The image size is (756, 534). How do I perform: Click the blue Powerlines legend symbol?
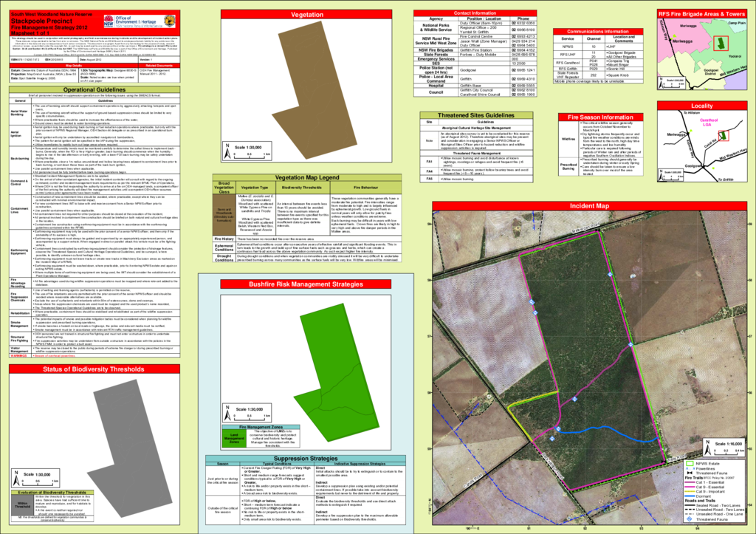point(689,468)
